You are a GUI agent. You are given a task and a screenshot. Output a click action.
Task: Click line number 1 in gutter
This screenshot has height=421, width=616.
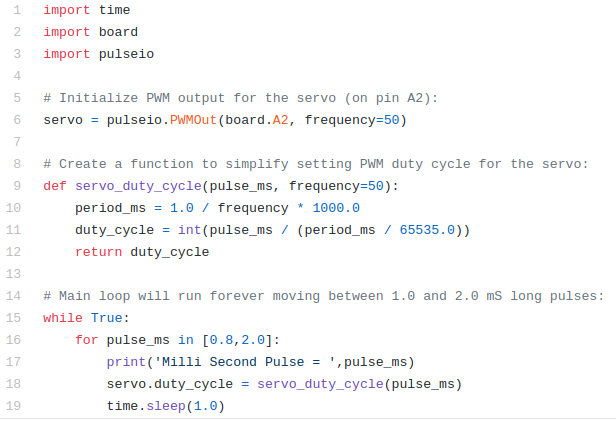17,10
